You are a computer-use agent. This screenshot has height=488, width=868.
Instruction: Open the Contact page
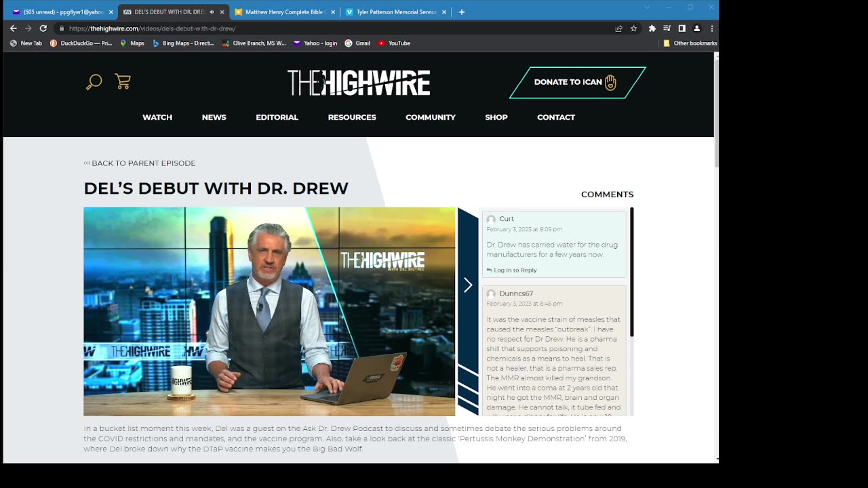click(556, 117)
